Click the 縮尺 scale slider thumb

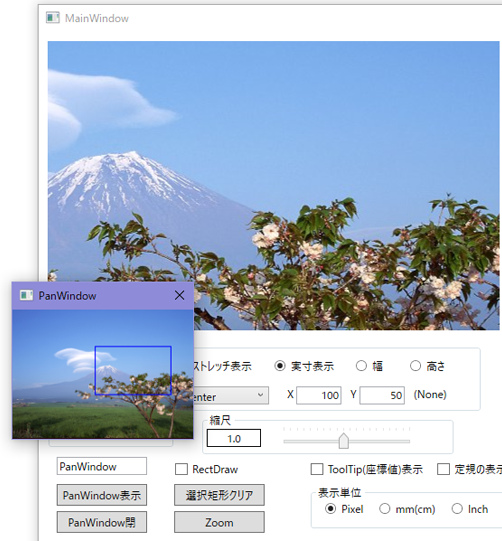344,441
